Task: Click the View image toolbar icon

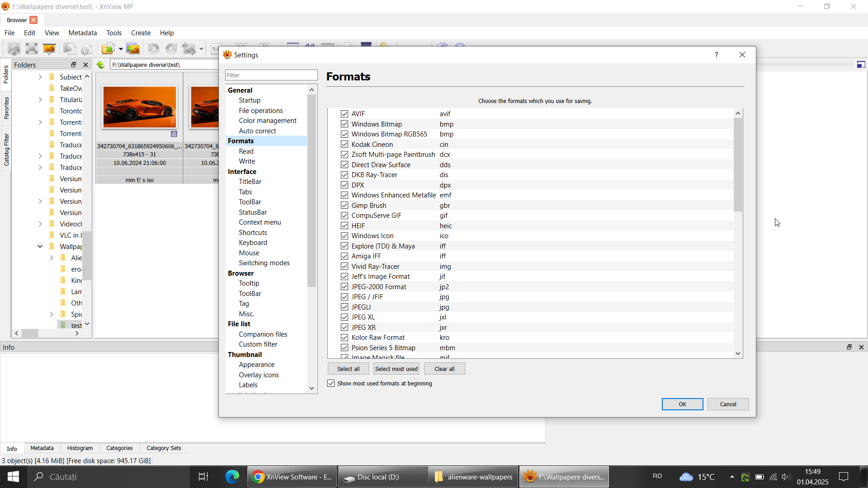Action: [14, 49]
